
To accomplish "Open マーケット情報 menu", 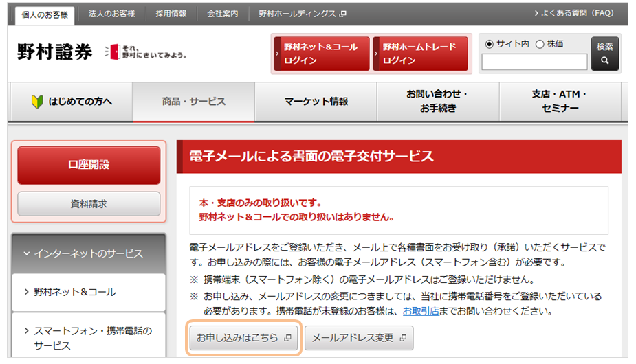I will [x=316, y=102].
